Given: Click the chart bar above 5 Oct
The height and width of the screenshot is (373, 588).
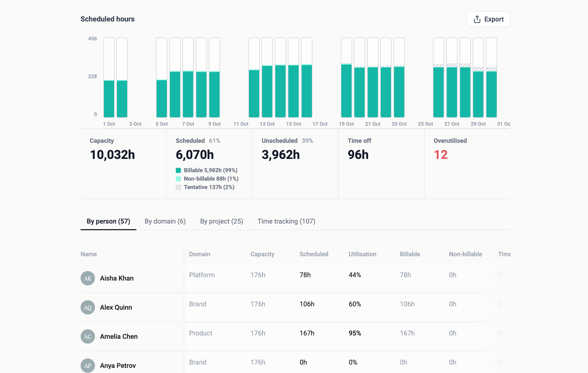Looking at the screenshot, I should [x=162, y=78].
